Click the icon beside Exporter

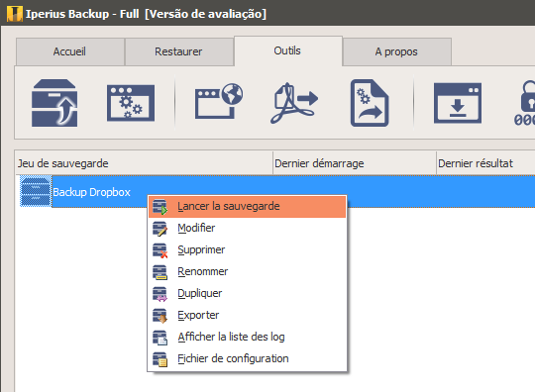tap(160, 316)
